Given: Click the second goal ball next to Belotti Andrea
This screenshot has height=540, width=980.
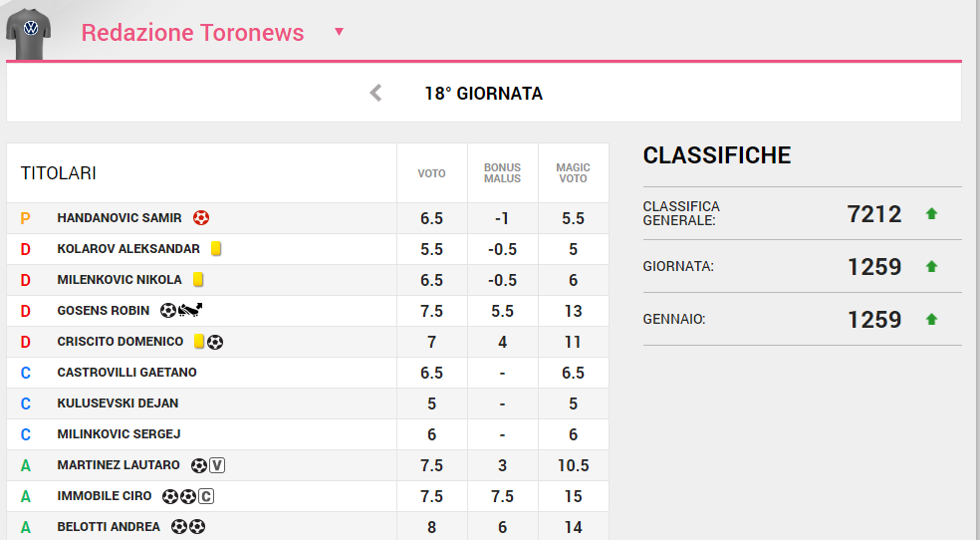Looking at the screenshot, I should point(197,526).
